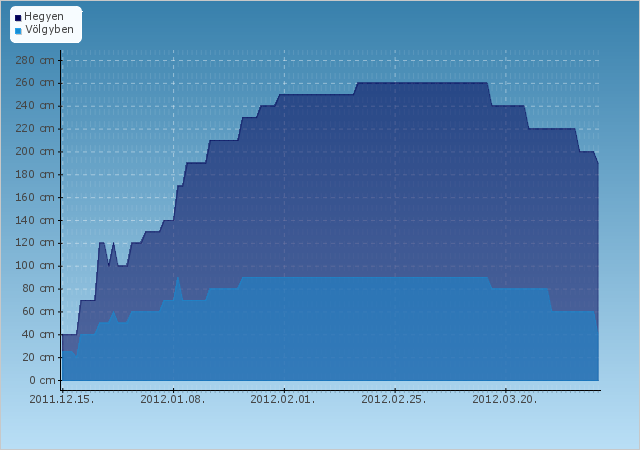This screenshot has height=450, width=640.
Task: Click the dark Hegyen legend color swatch
Action: 18,18
